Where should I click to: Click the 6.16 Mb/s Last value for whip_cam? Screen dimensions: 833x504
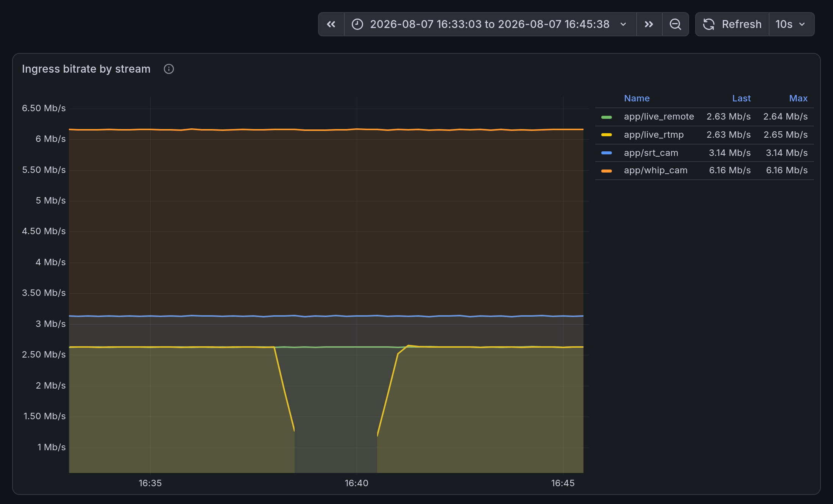click(730, 170)
